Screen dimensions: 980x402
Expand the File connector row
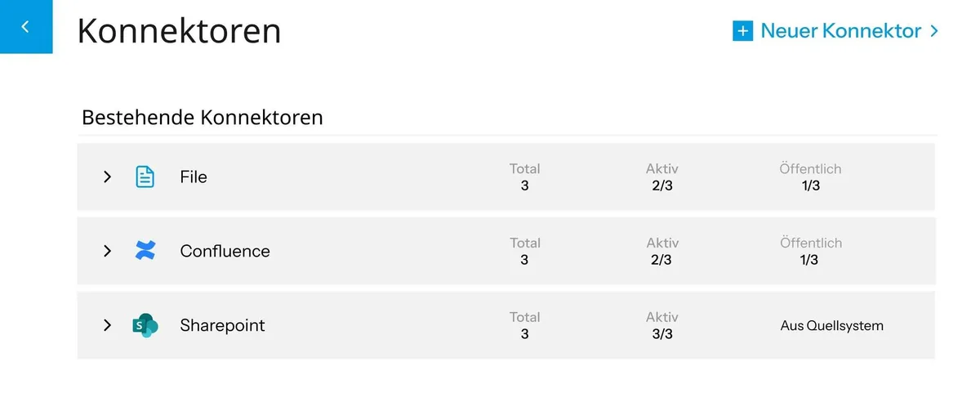107,176
